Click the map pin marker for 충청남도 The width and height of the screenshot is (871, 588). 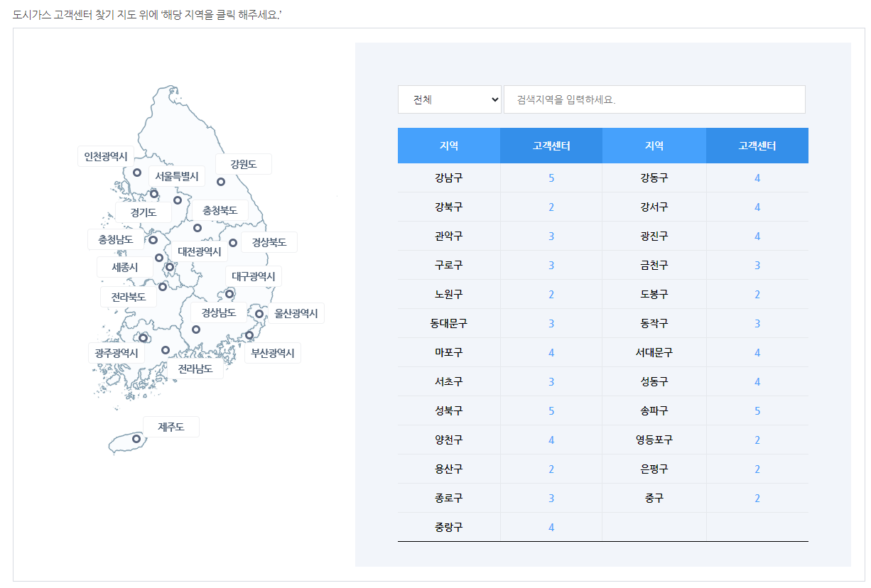click(153, 240)
